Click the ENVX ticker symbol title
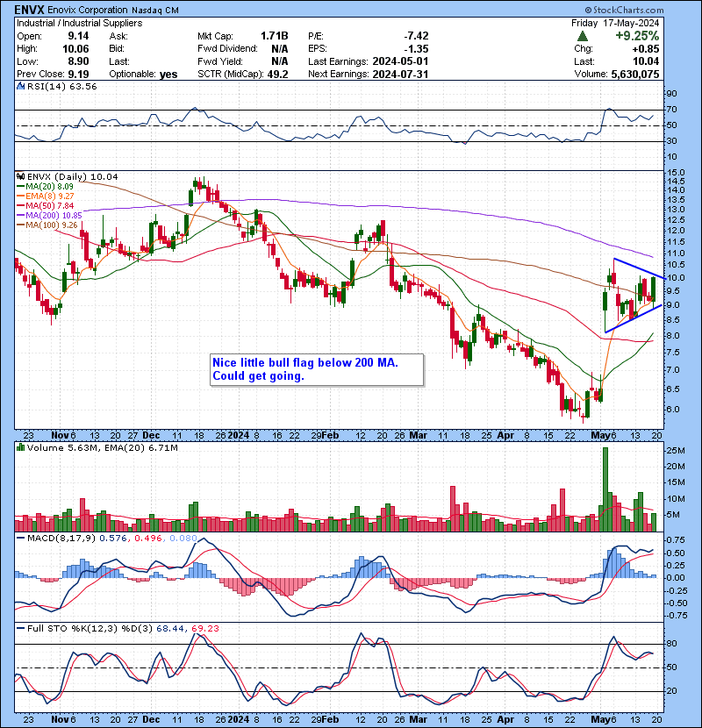This screenshot has height=728, width=702. point(30,10)
